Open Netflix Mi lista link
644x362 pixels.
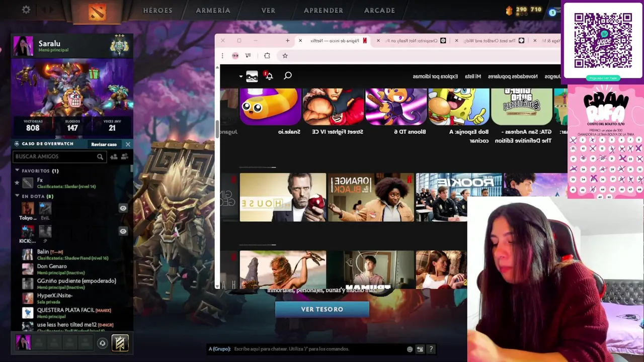coord(473,76)
